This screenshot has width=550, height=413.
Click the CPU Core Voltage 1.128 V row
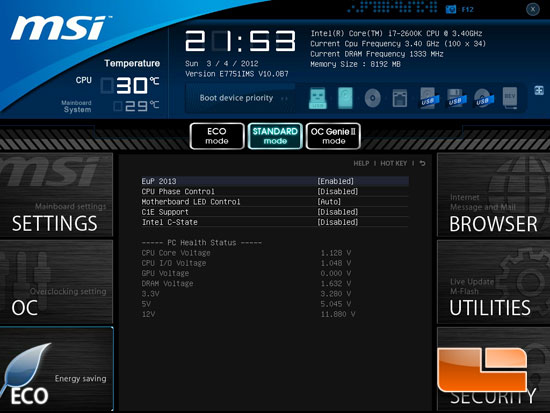tap(246, 253)
